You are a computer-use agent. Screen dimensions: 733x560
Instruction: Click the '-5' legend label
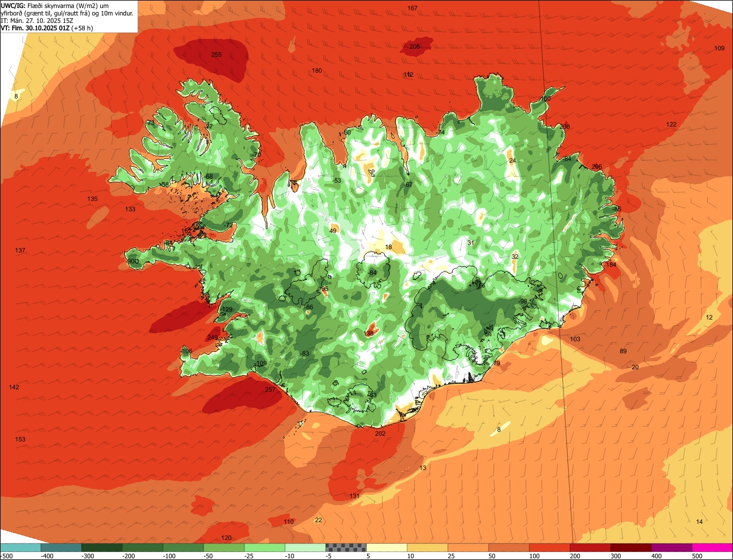coord(329,556)
